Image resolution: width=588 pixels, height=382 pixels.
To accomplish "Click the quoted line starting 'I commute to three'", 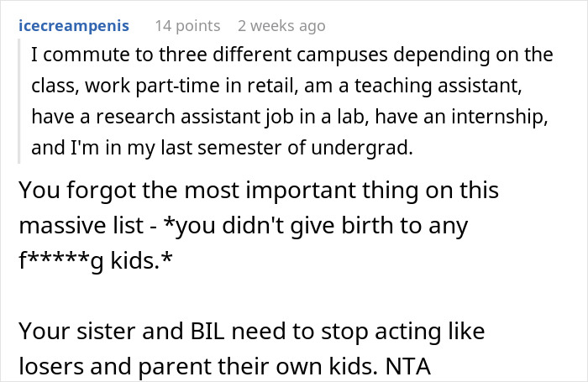I will (x=292, y=55).
